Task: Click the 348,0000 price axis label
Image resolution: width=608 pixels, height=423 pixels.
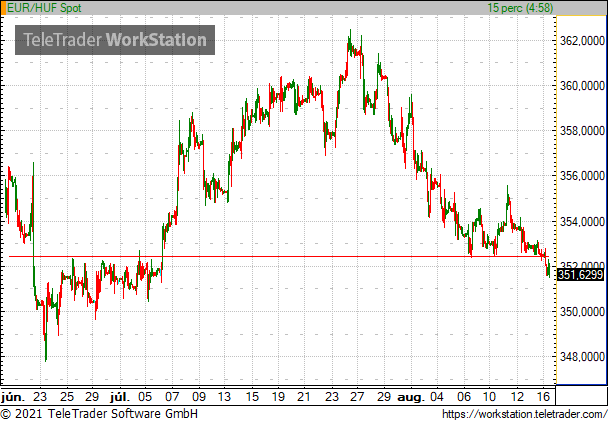Action: click(x=582, y=357)
